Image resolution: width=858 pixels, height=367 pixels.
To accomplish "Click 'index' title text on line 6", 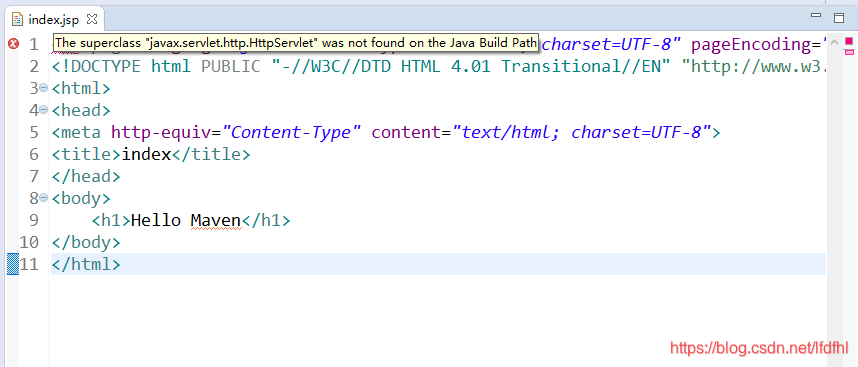I will pos(147,154).
